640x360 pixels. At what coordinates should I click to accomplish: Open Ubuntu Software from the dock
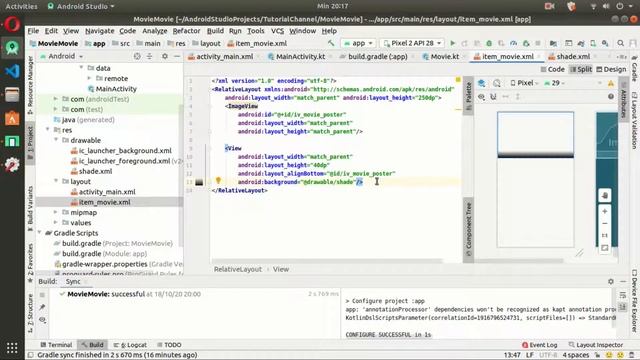click(x=12, y=118)
